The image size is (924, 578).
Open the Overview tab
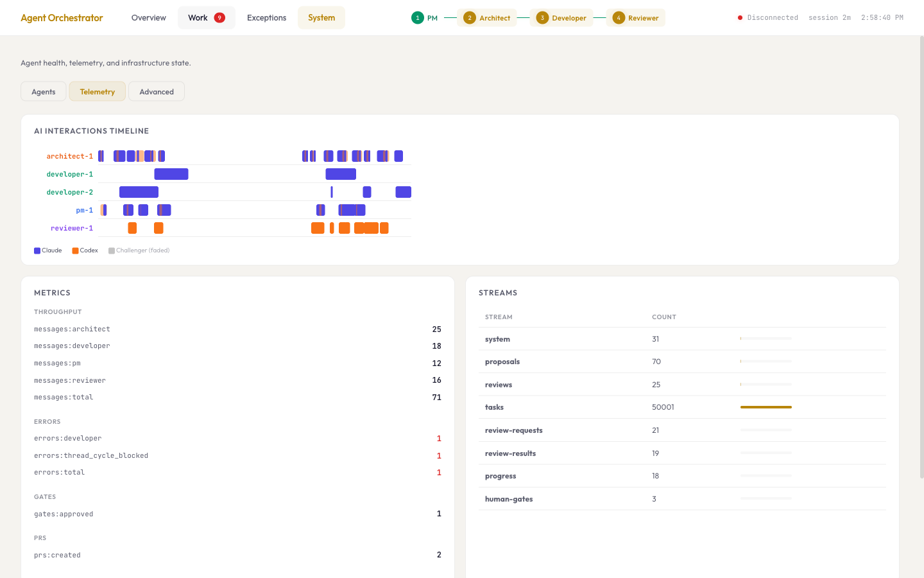click(x=148, y=17)
